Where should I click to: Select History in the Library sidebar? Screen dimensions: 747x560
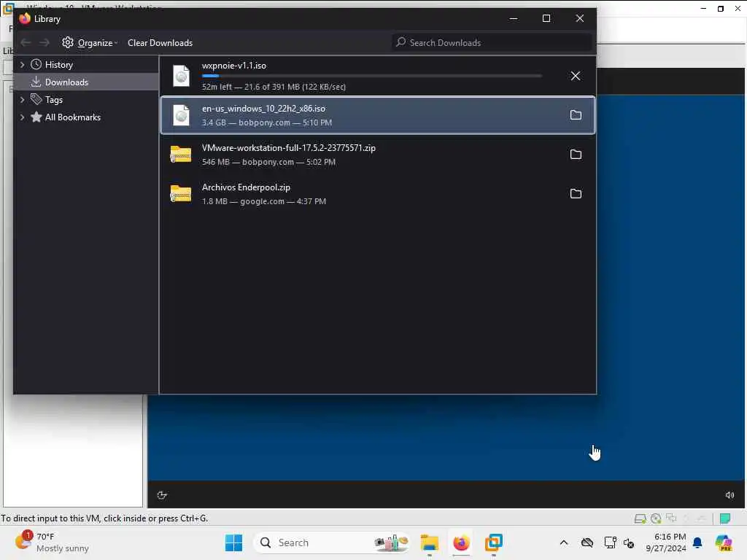[x=58, y=65]
